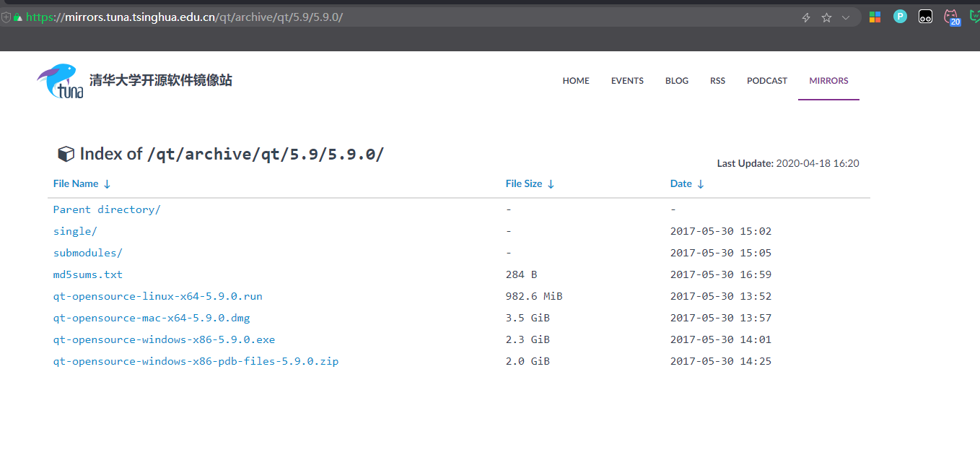The width and height of the screenshot is (980, 468).
Task: Open the address bar chevron dropdown
Action: pos(846,17)
